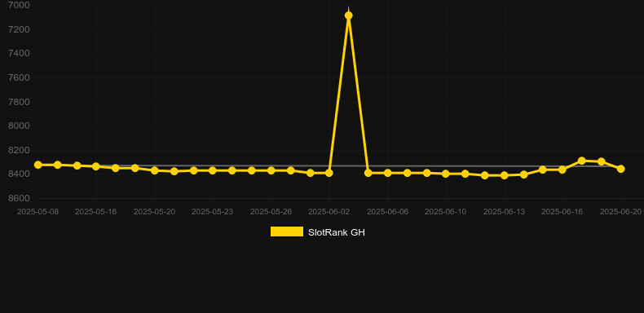Pick the data point at 2025-05-23
This screenshot has height=313, width=644.
pos(212,170)
